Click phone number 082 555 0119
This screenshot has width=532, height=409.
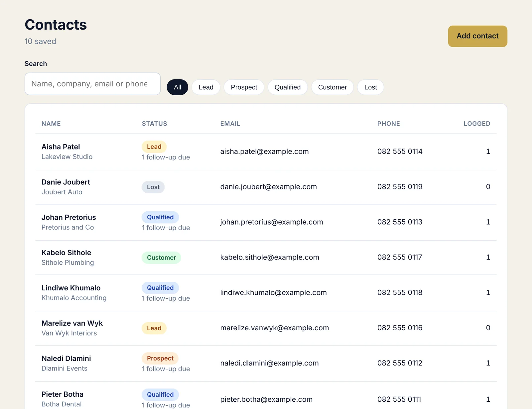(x=400, y=187)
